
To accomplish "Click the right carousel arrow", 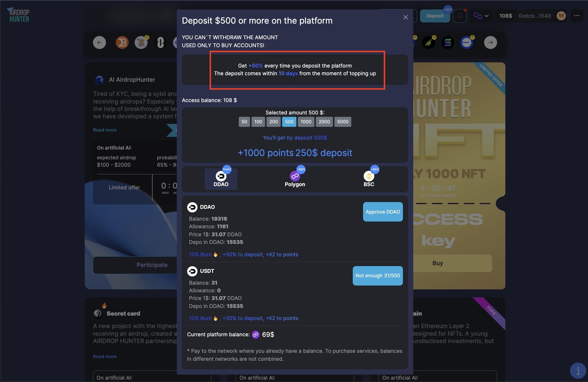I will click(490, 42).
